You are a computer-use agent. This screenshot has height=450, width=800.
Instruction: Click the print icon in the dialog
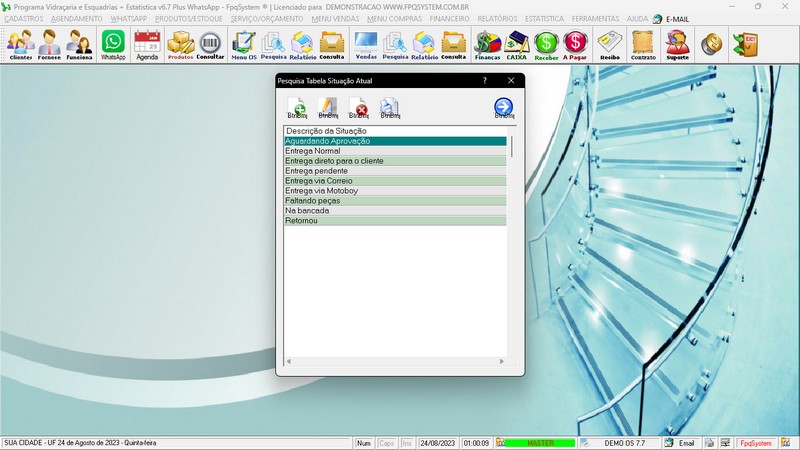point(390,108)
